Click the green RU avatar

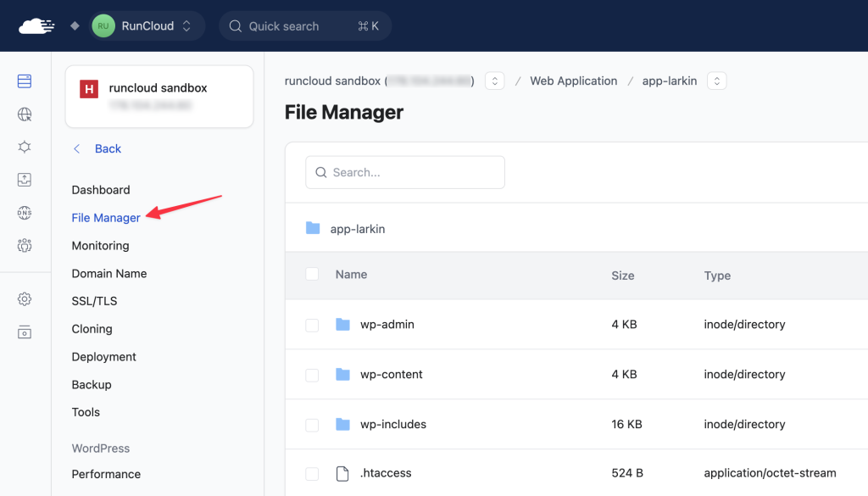pos(103,26)
